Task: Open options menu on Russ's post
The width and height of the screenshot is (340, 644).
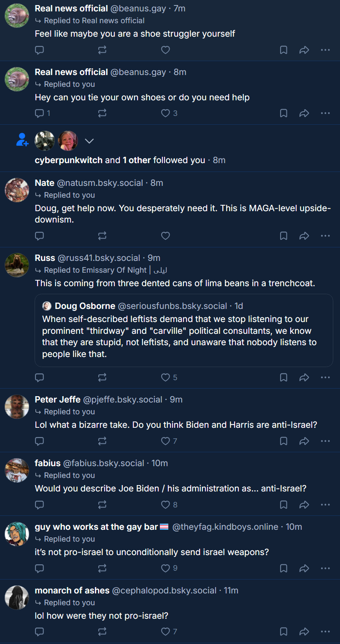Action: (325, 378)
